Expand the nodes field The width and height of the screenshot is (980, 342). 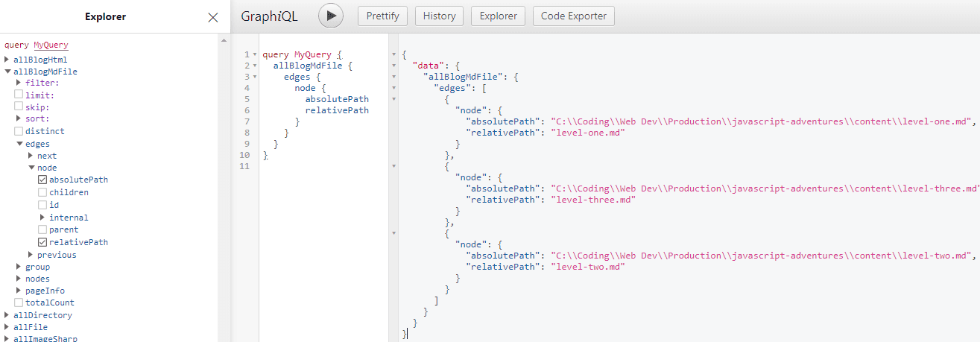coord(19,279)
